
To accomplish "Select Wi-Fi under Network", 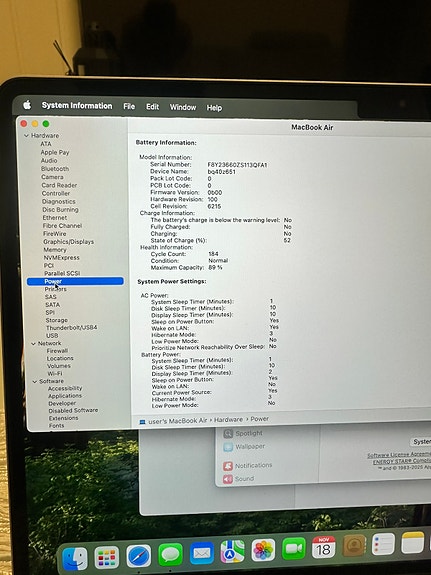I will [55, 373].
